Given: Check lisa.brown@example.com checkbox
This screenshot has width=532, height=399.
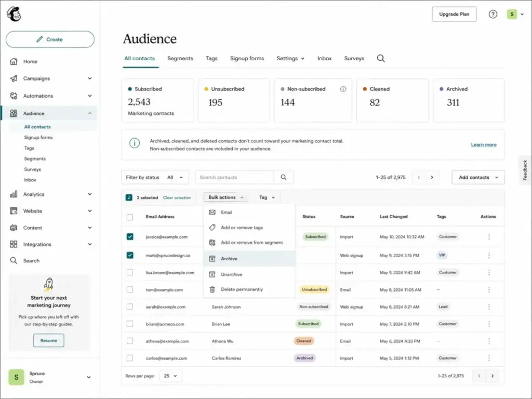Looking at the screenshot, I should click(x=129, y=272).
